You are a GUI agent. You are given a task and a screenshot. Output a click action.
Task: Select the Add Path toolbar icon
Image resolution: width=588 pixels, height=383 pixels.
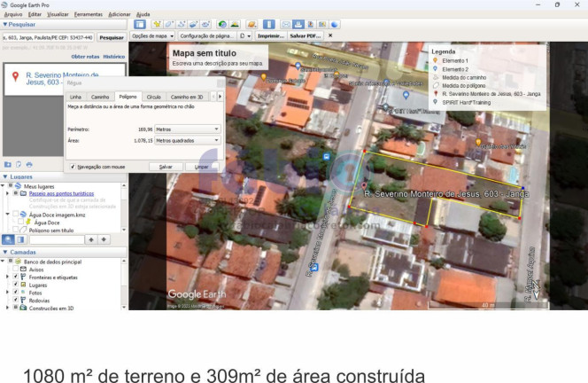pos(182,25)
